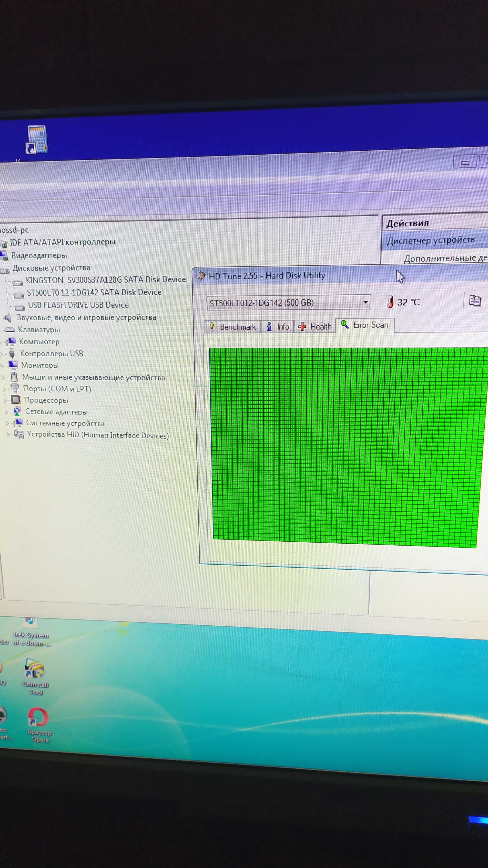The width and height of the screenshot is (488, 868).
Task: Expand Устройства HID node arrow
Action: tap(9, 435)
